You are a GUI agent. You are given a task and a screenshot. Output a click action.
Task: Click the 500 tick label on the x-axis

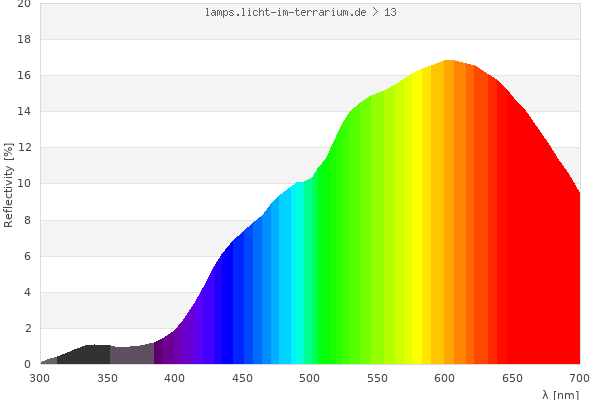(x=309, y=378)
